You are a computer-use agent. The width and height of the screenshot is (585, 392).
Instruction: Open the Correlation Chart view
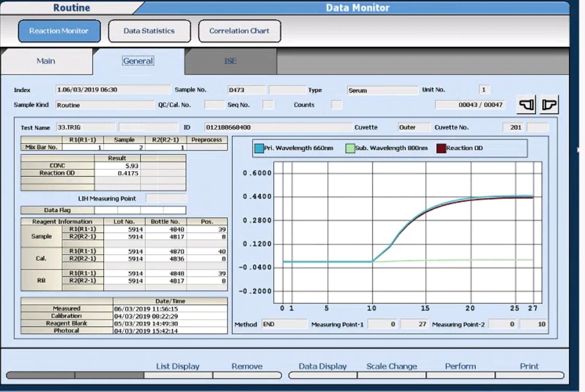point(239,31)
